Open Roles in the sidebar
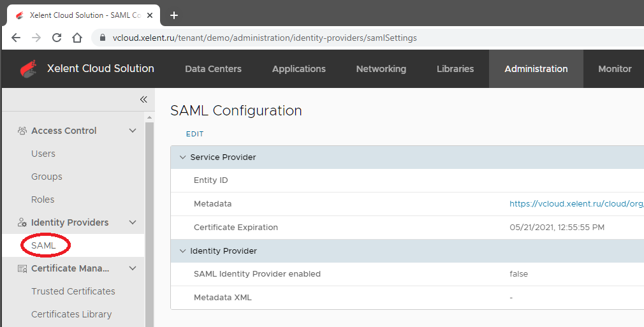 click(43, 200)
